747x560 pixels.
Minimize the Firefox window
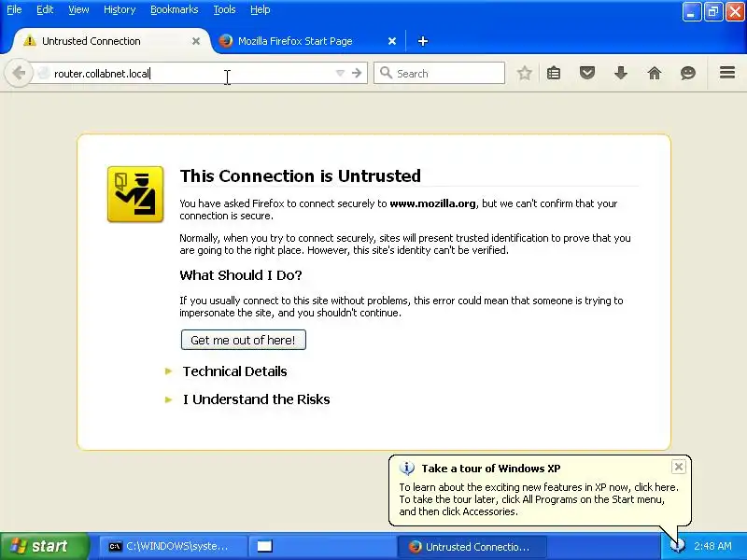pyautogui.click(x=692, y=12)
